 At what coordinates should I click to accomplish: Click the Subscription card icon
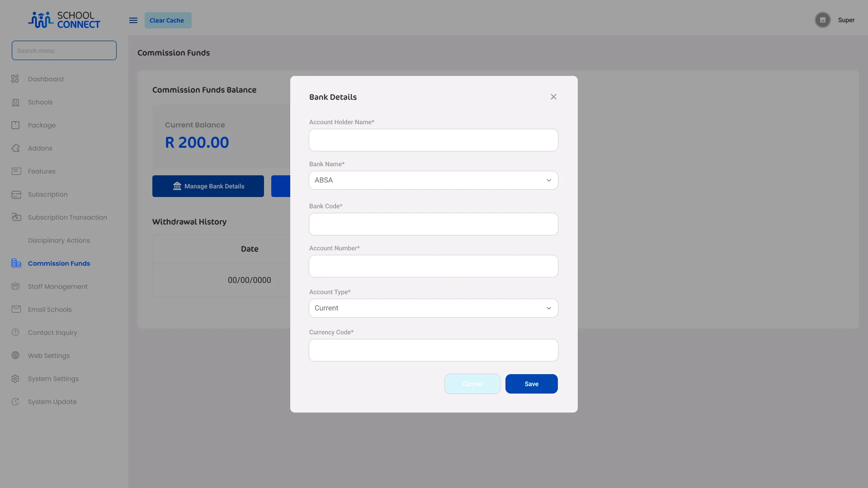16,194
